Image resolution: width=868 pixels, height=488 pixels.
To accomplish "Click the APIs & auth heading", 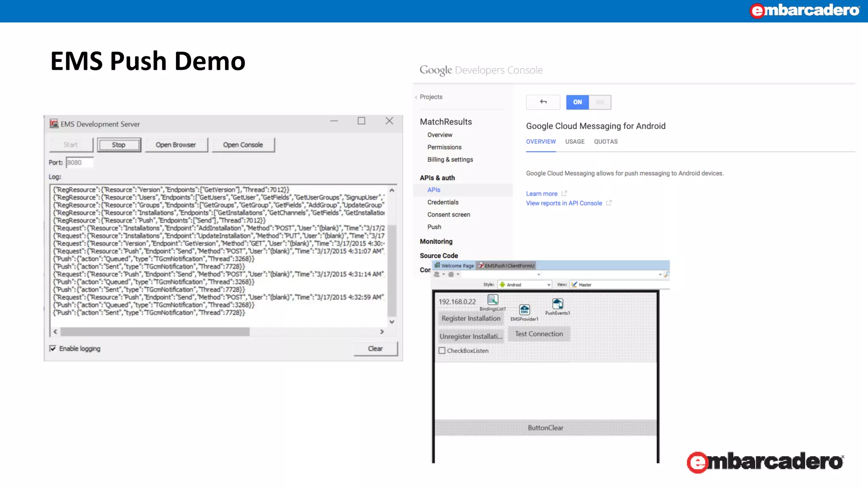I will click(437, 177).
